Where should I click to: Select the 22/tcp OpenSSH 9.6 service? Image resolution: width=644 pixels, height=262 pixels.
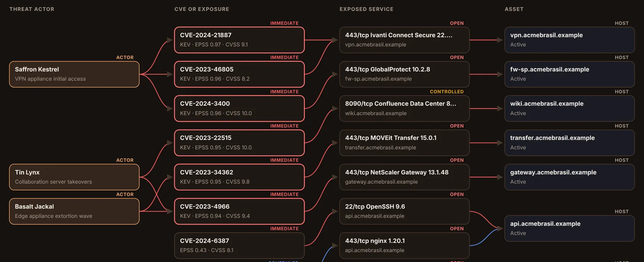(404, 211)
